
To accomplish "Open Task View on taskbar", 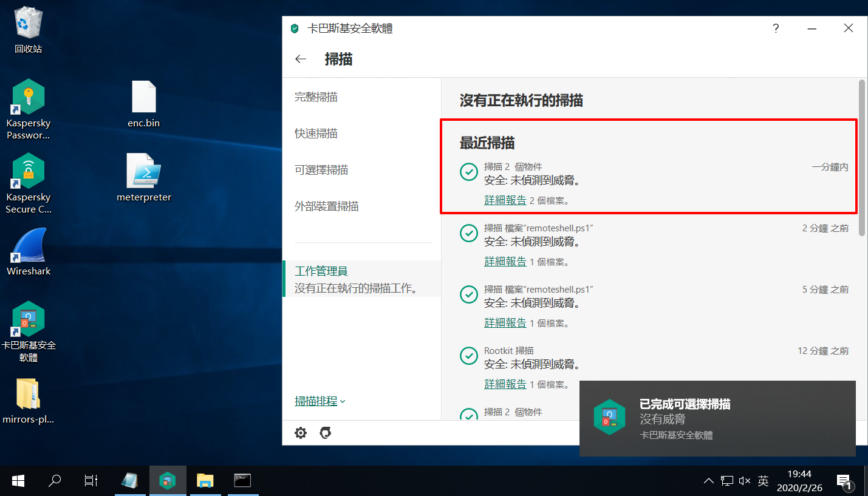I will pyautogui.click(x=91, y=481).
